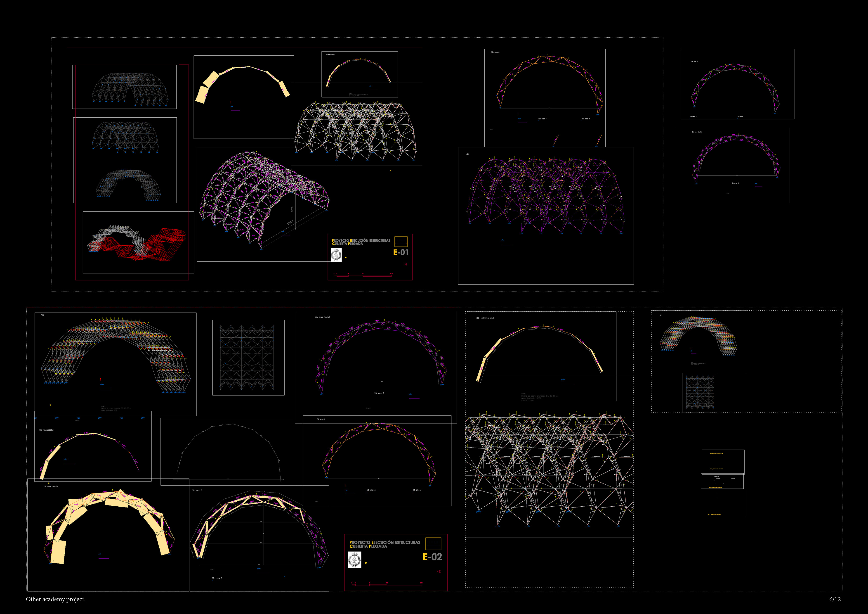This screenshot has height=614, width=868.
Task: Click the red north symbol in E-01 block
Action: 406,264
